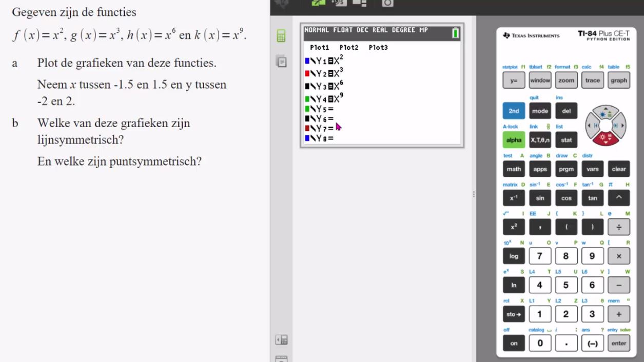644x362 pixels.
Task: Select Plot3 on calculator screen
Action: tap(378, 48)
